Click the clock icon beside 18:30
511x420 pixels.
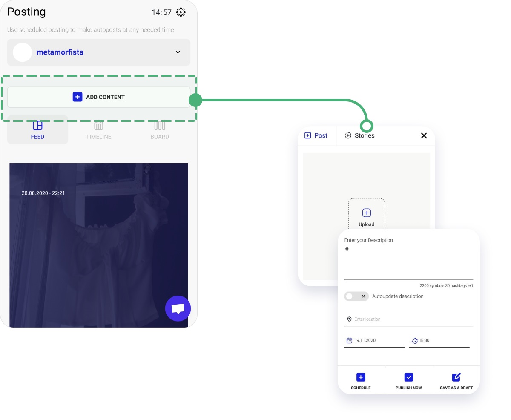[x=414, y=341]
